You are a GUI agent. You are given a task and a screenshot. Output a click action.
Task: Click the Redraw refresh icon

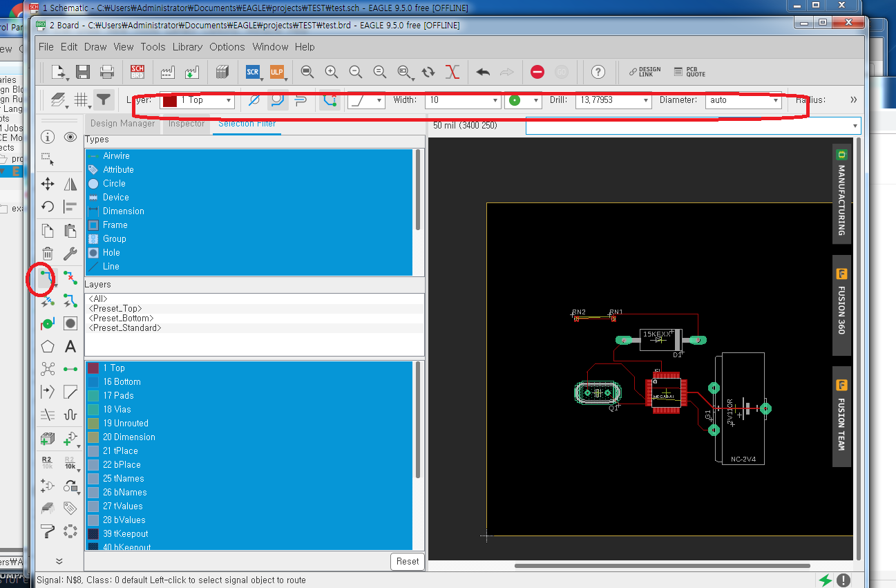(428, 72)
